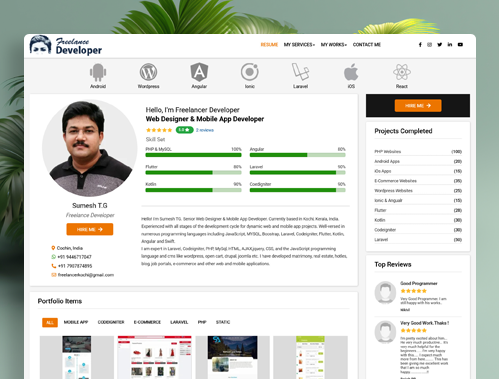
Task: Click the Cochin, India location text
Action: tap(70, 248)
